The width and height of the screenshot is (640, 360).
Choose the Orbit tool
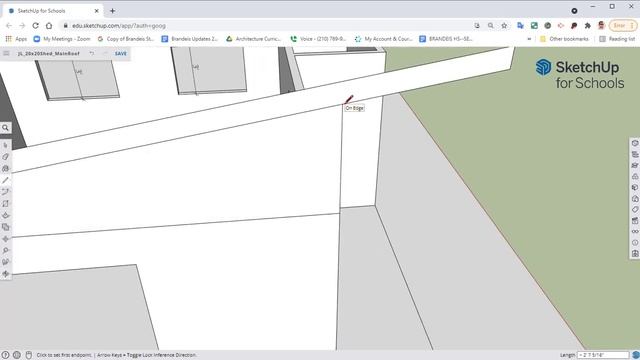(x=5, y=274)
